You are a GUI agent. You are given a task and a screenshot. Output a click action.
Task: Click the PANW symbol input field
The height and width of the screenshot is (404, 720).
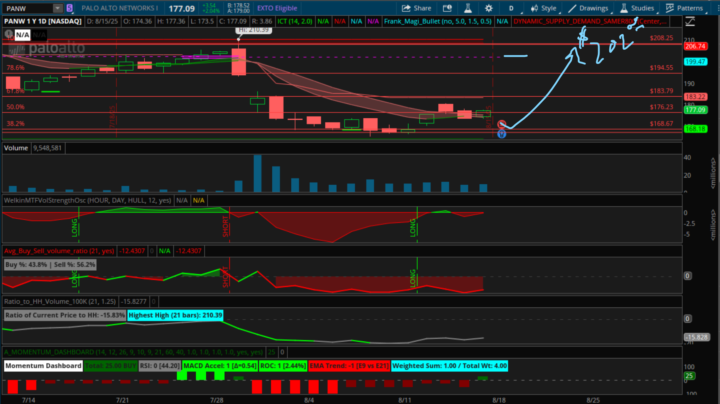[28, 8]
